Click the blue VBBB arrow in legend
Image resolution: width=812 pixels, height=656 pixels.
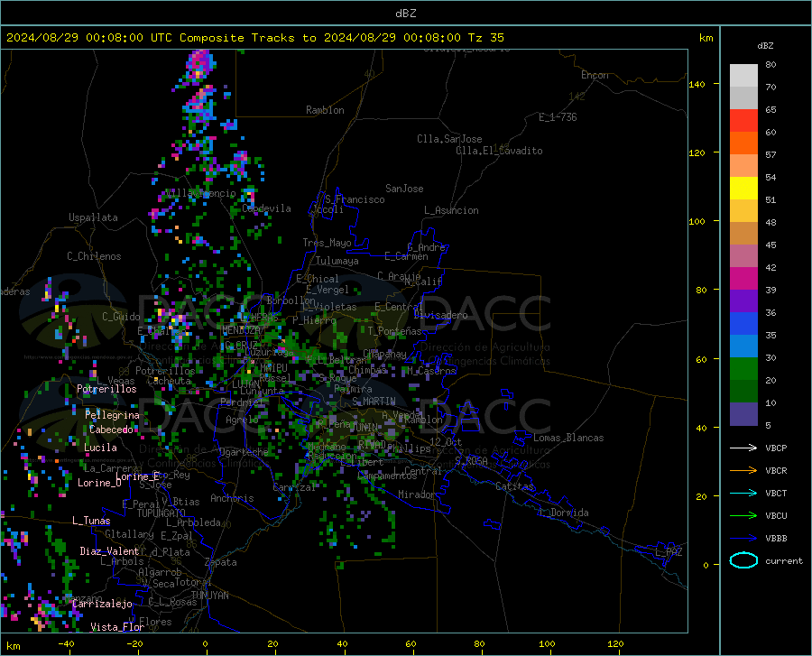click(743, 539)
